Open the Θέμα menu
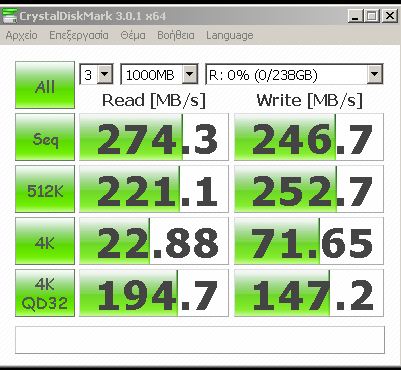This screenshot has width=401, height=370. click(x=133, y=35)
